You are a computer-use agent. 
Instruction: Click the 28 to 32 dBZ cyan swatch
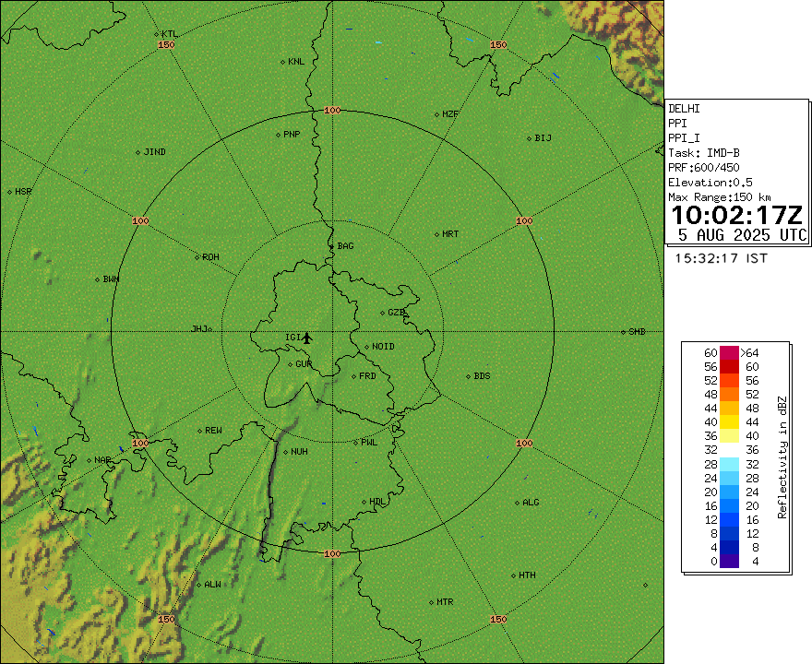pyautogui.click(x=729, y=464)
